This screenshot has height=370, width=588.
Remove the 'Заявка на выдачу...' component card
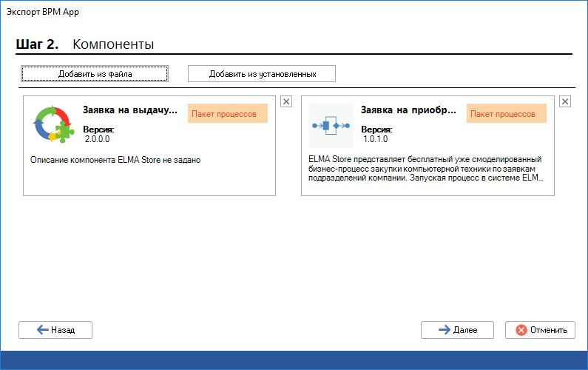coord(286,101)
